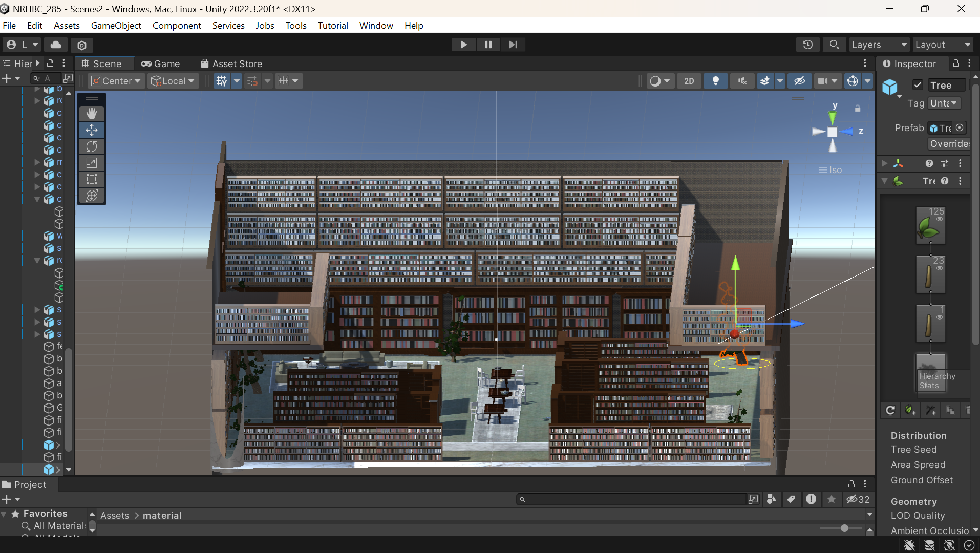Toggle hidden packages visibility showing 32
980x553 pixels.
point(858,499)
